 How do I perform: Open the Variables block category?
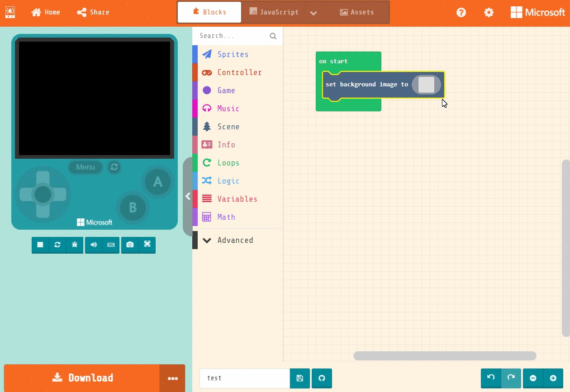click(237, 199)
